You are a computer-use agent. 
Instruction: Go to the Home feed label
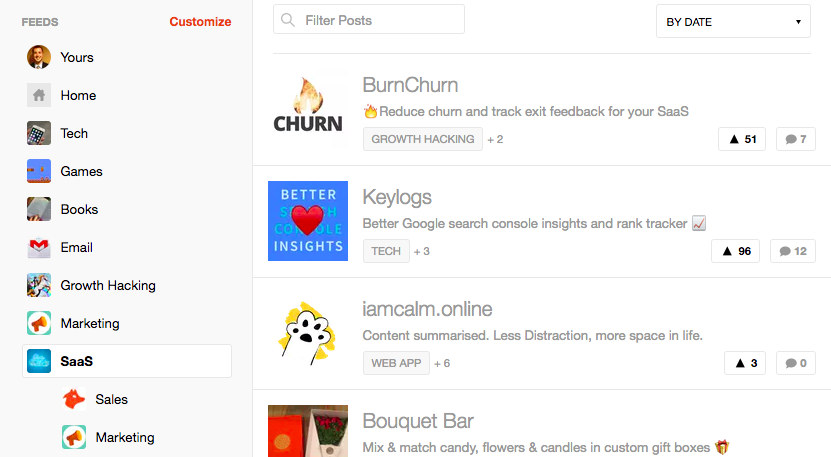78,95
